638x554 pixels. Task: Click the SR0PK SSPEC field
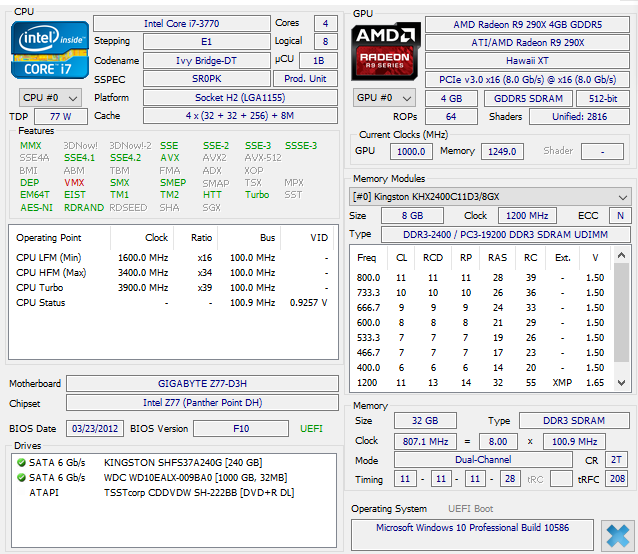point(206,79)
